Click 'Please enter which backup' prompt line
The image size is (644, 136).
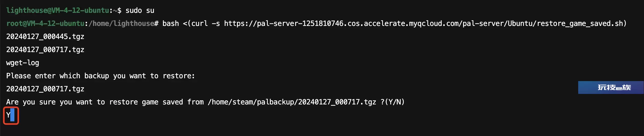[x=100, y=76]
